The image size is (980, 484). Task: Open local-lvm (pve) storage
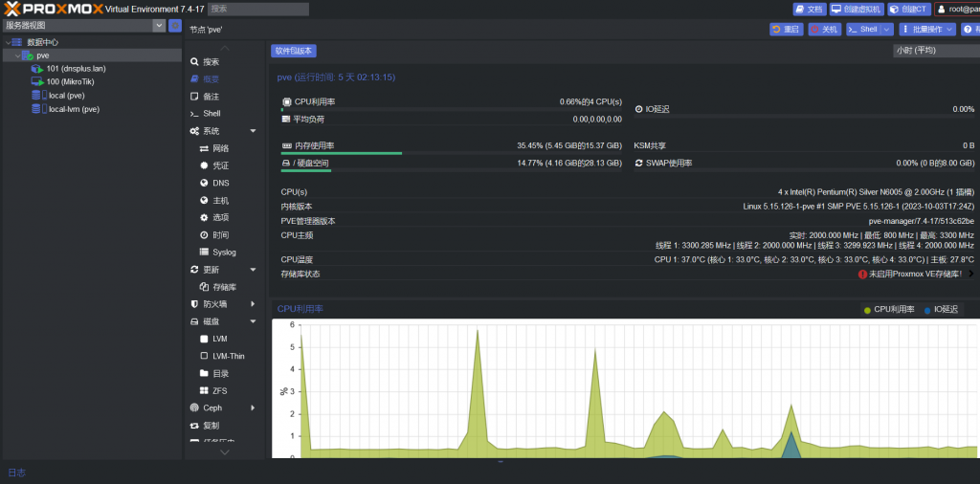tap(74, 109)
